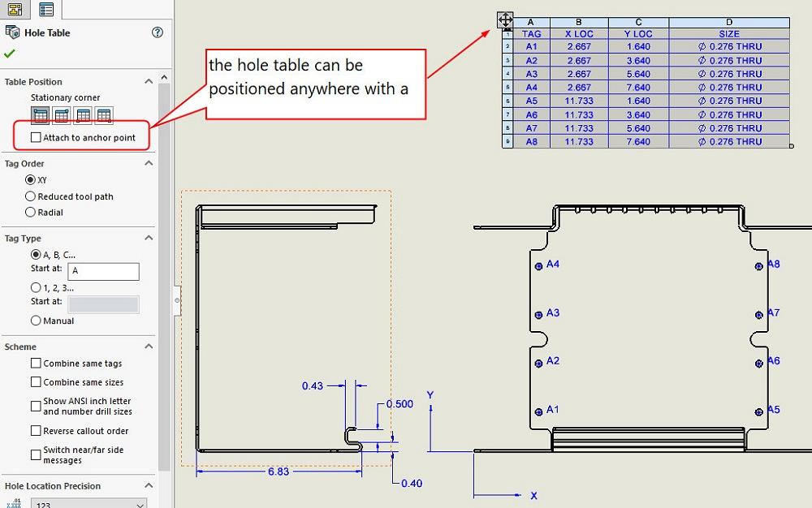This screenshot has width=812, height=508.
Task: Click the disabled numeric Start at field
Action: (x=104, y=304)
